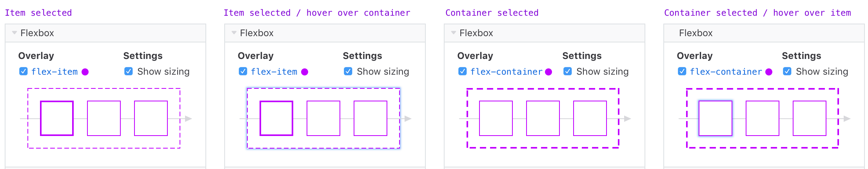This screenshot has width=868, height=169.
Task: Open color swatch beside flex-container in third panel
Action: coord(548,72)
